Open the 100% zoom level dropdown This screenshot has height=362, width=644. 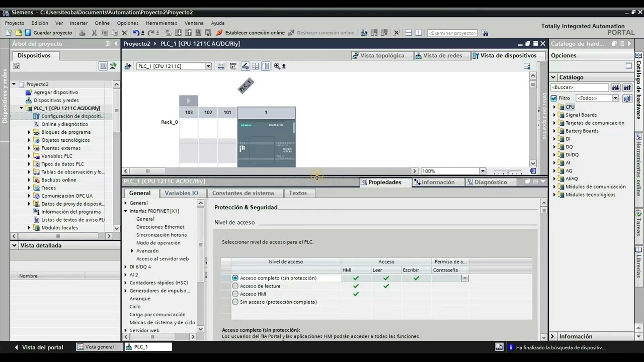482,171
